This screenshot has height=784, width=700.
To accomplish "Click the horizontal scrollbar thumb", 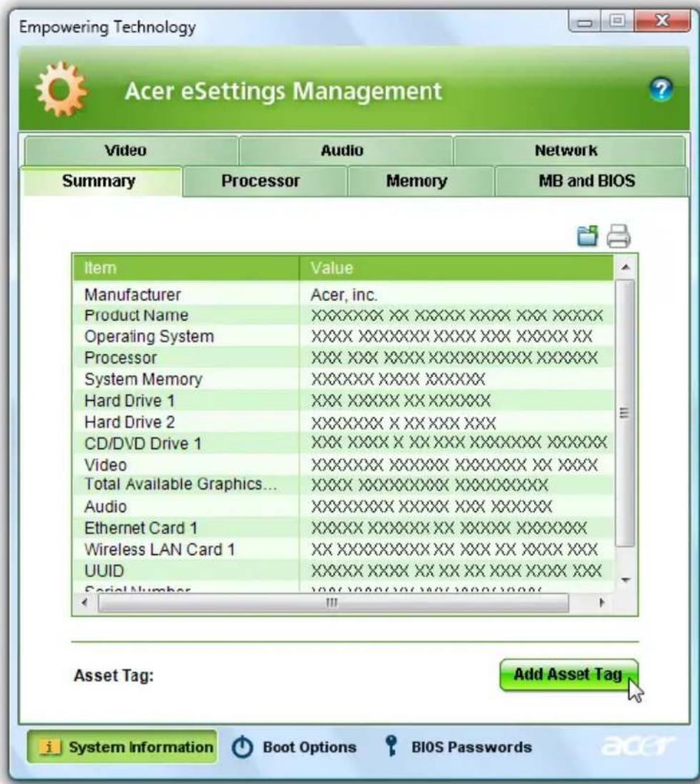I will (333, 603).
